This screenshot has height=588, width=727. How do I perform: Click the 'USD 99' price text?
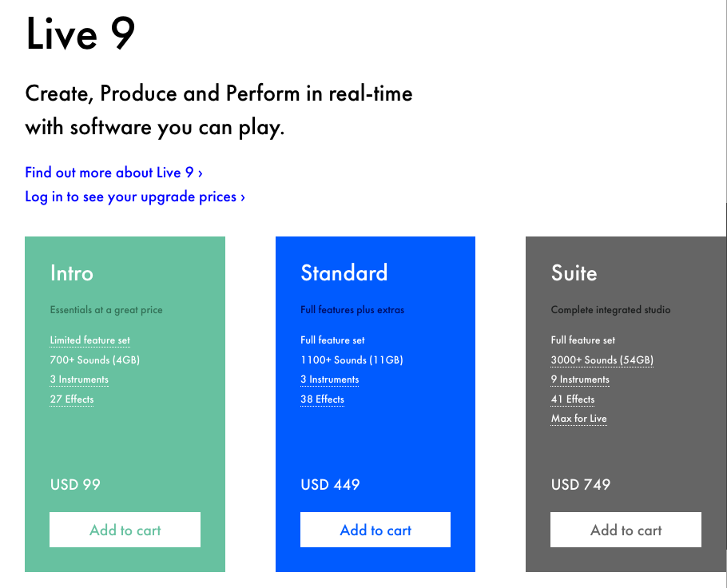75,484
